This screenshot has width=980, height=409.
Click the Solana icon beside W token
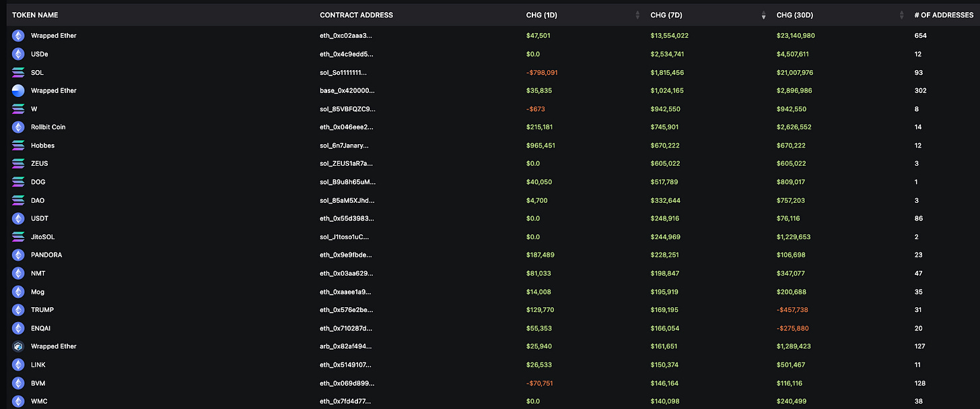(x=18, y=108)
